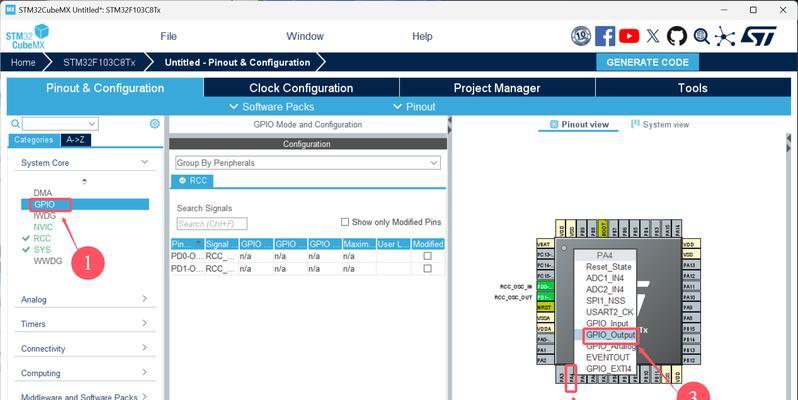
Task: Select the PA13 pin on chip right side
Action: [x=691, y=265]
